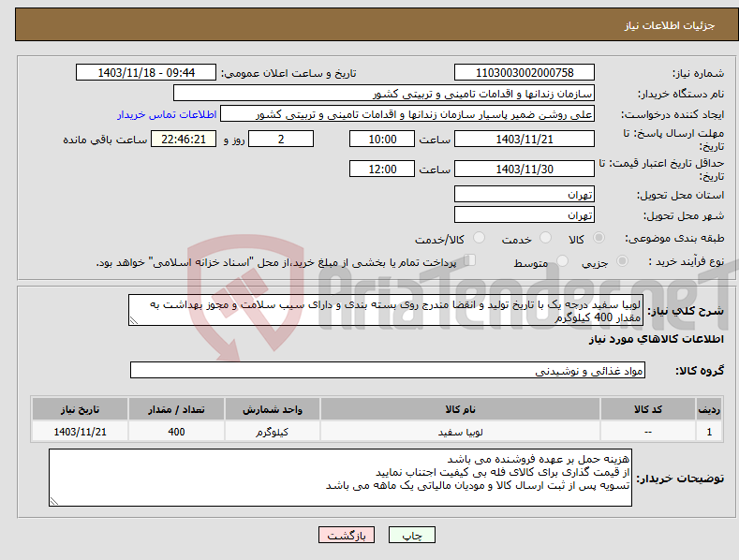This screenshot has height=560, width=739.
Task: Click the response deadline time 10:00 field
Action: (x=382, y=139)
